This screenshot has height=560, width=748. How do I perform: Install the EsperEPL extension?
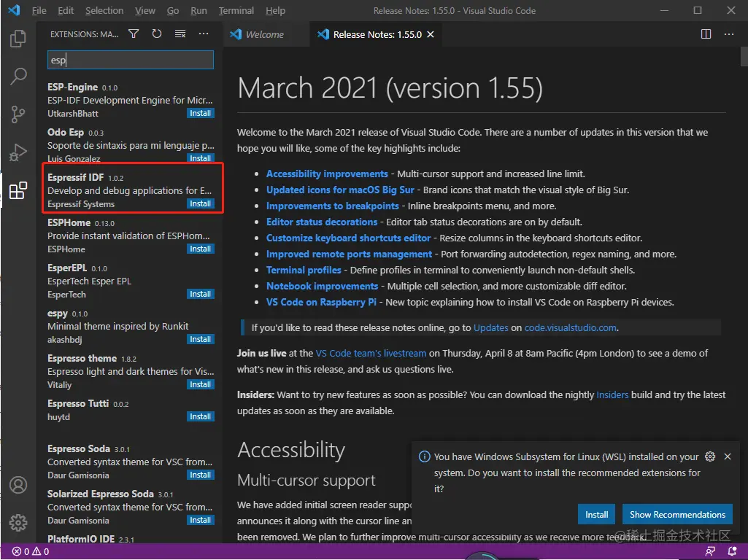tap(201, 294)
